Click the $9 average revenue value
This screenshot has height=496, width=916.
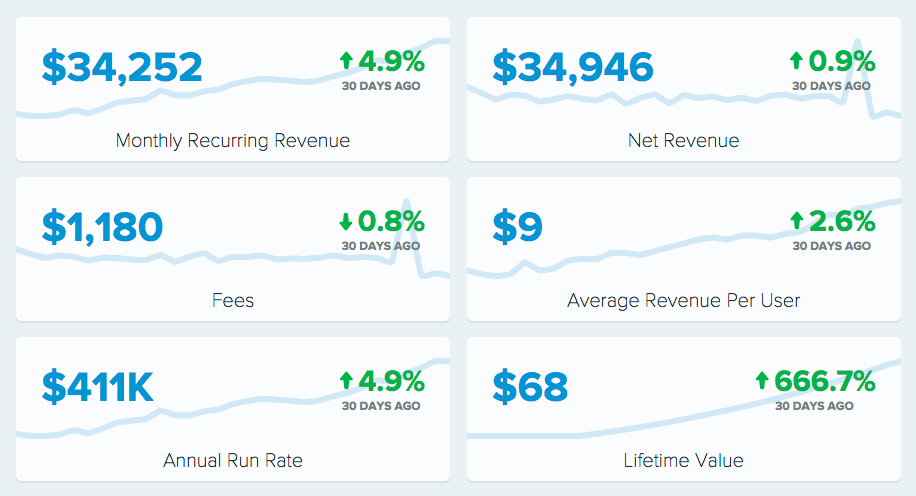[517, 228]
